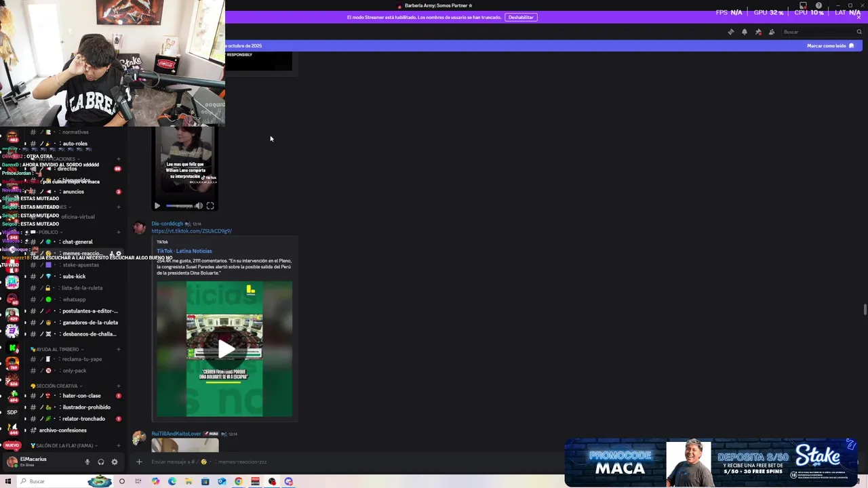The width and height of the screenshot is (868, 488).
Task: Seek the small video progress bar
Action: click(179, 206)
